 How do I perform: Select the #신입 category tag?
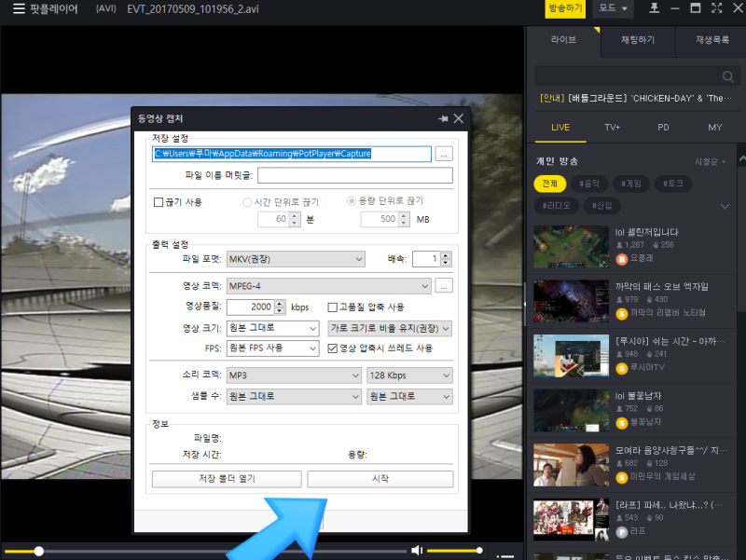[x=601, y=206]
